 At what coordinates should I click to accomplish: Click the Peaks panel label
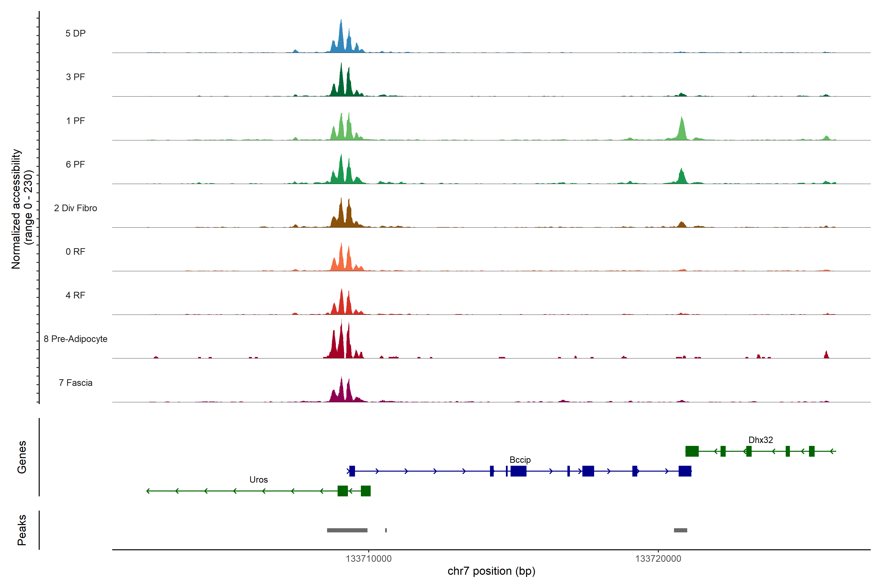click(x=22, y=530)
